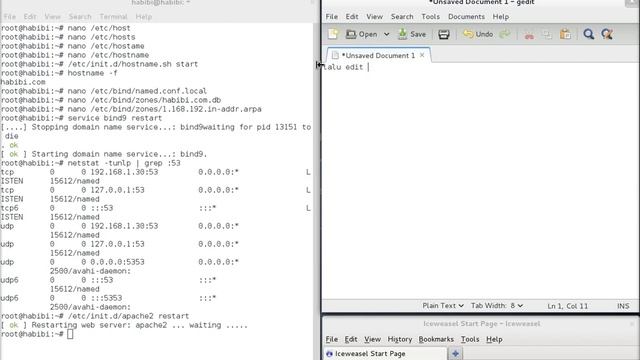Image resolution: width=640 pixels, height=360 pixels.
Task: Open the terminal View menu
Action: tap(52, 17)
